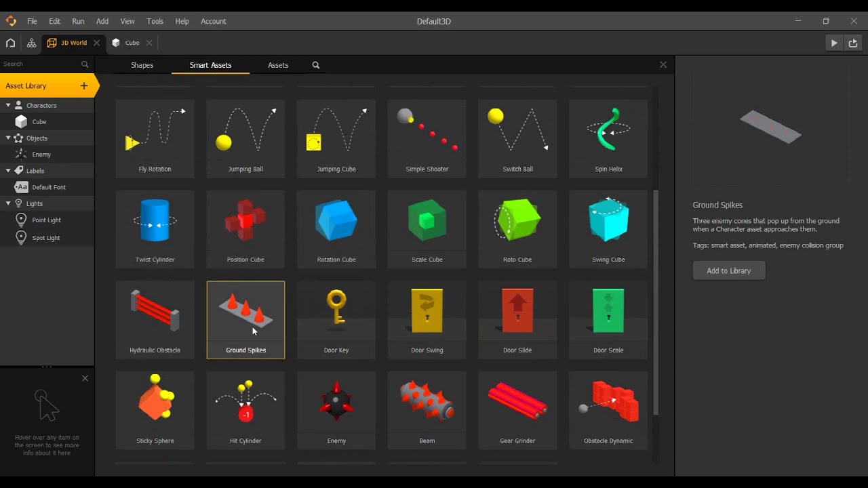
Task: Click the Add to Library button
Action: [729, 270]
